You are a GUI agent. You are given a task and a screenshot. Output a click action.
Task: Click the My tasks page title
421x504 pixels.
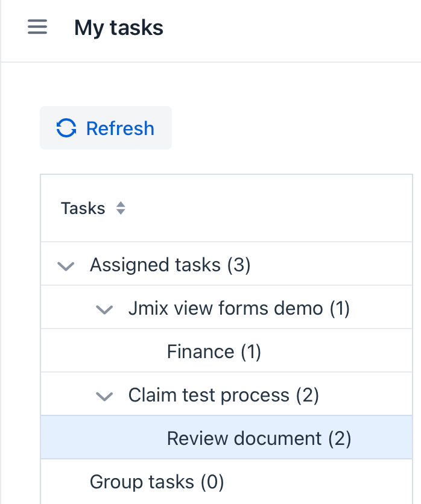click(118, 27)
